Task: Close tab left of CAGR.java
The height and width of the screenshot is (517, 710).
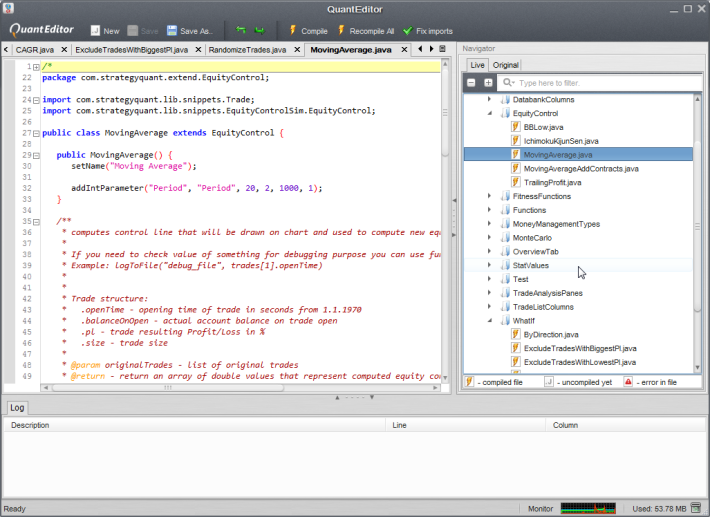Action: 6,50
